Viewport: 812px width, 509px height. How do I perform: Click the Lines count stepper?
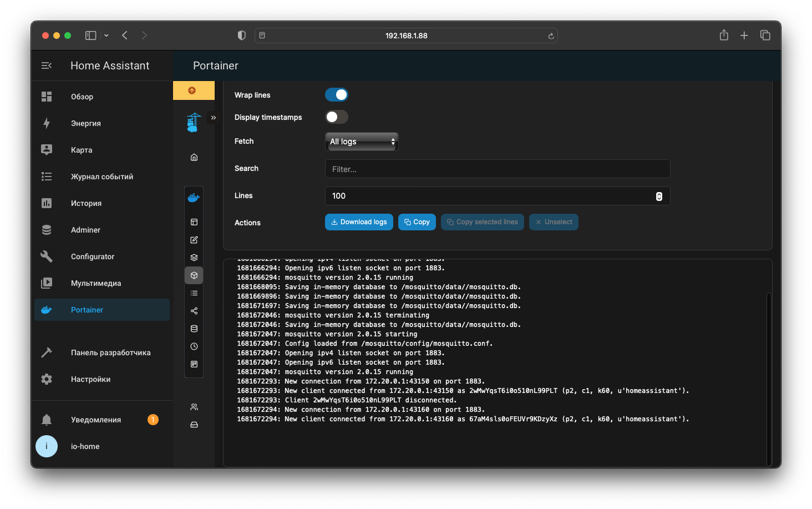point(658,196)
